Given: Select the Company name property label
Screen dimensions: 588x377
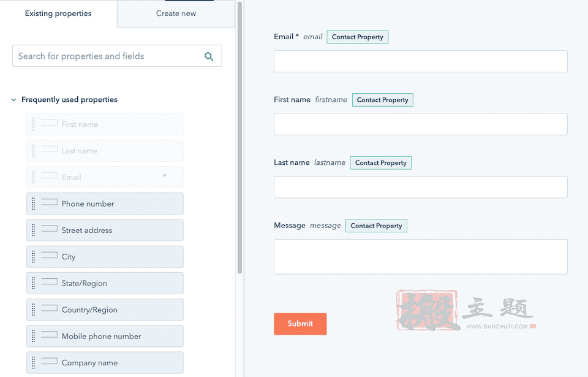Looking at the screenshot, I should point(89,363).
